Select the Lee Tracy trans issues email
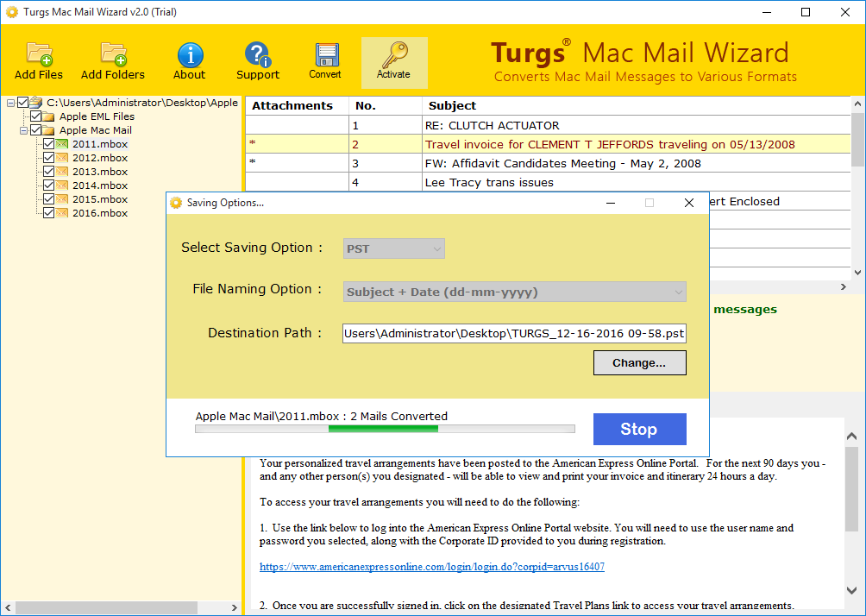 (x=548, y=182)
